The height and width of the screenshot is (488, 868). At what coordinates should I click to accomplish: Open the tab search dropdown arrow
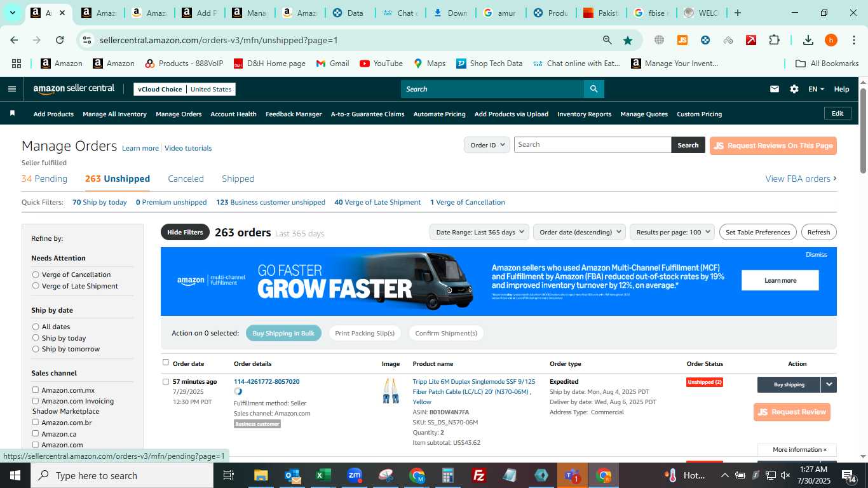(x=12, y=13)
